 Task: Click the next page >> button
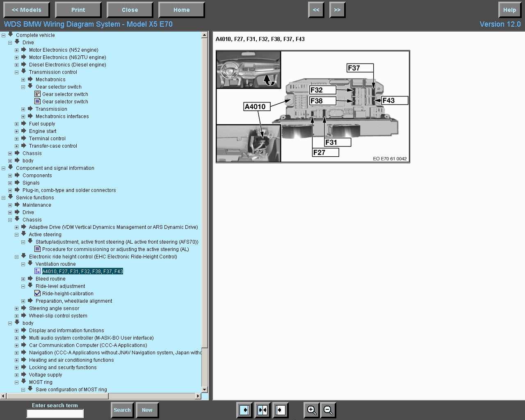pyautogui.click(x=338, y=10)
